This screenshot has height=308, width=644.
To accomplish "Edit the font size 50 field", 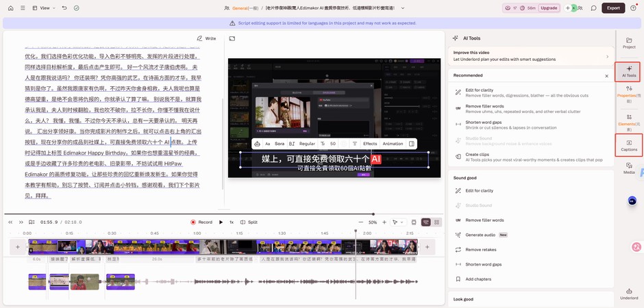I will pyautogui.click(x=333, y=144).
